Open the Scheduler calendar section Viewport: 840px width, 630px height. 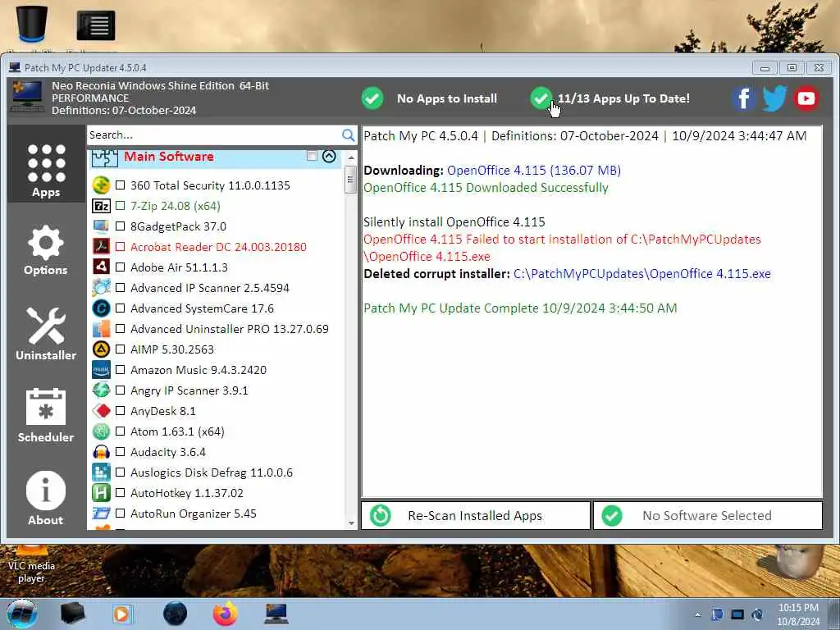click(46, 416)
